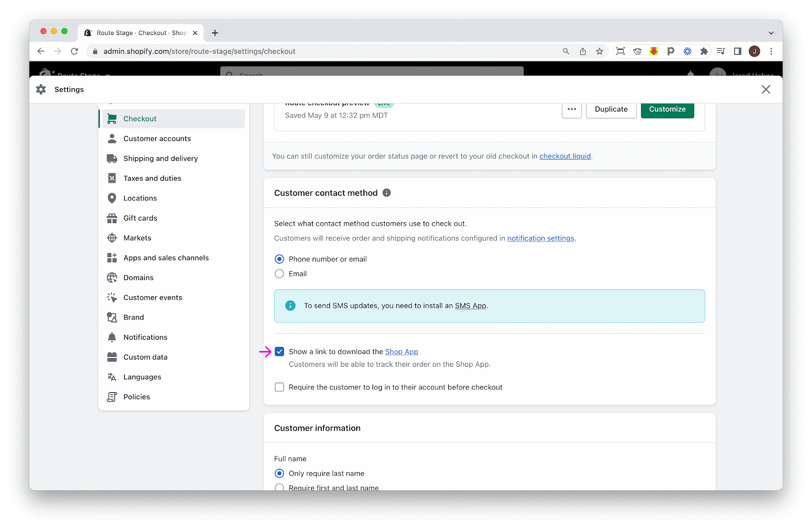This screenshot has width=812, height=529.
Task: Click the zoom magnifier icon in address bar
Action: pyautogui.click(x=566, y=51)
